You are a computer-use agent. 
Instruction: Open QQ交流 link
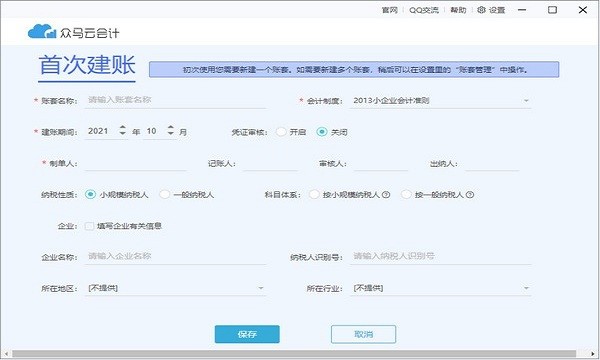coord(424,10)
